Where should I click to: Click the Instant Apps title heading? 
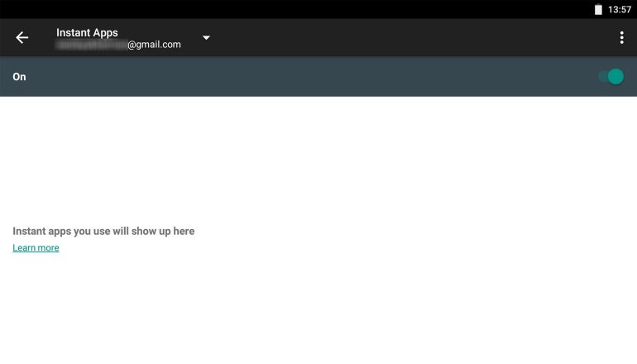click(x=87, y=32)
